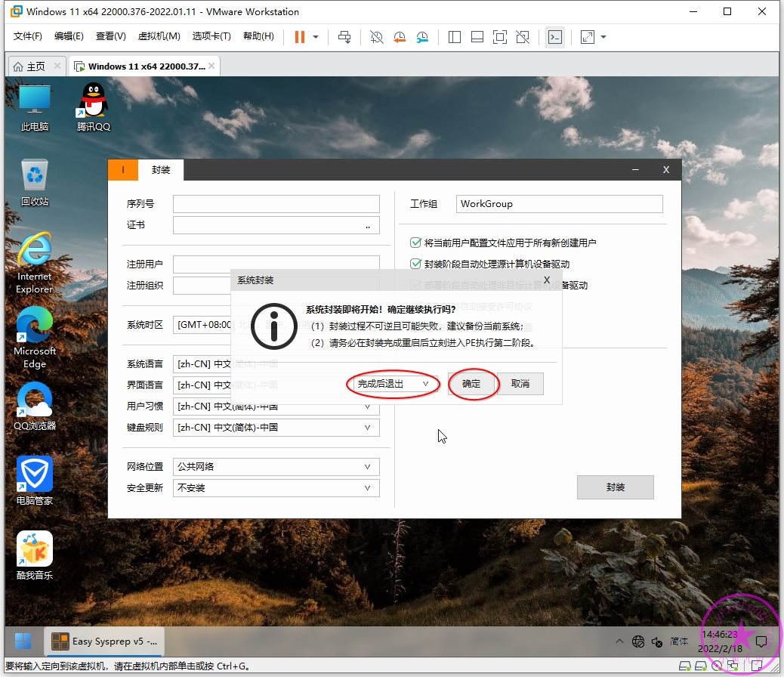The width and height of the screenshot is (784, 677).
Task: Toggle the VMware library sidebar
Action: (455, 37)
